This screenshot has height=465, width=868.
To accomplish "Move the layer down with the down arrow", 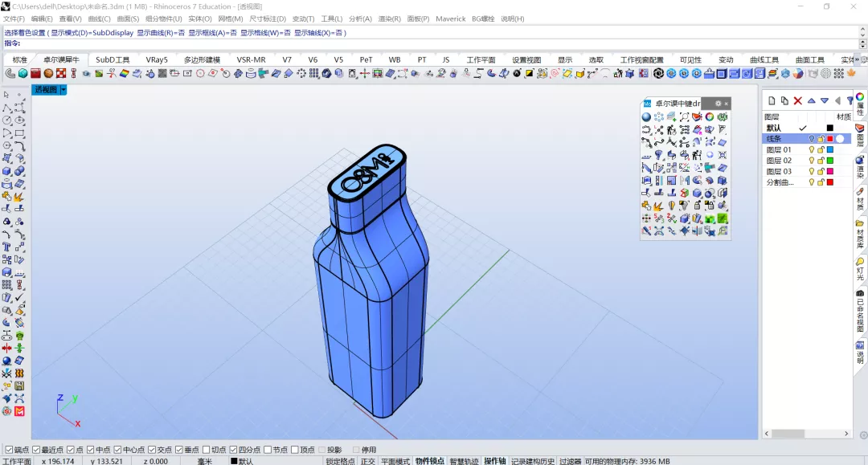I will [825, 100].
